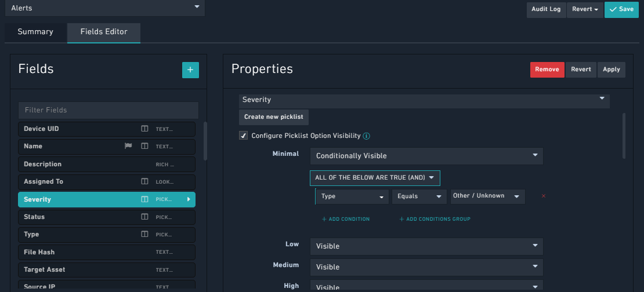
Task: Open the Medium visibility dropdown
Action: tap(427, 268)
